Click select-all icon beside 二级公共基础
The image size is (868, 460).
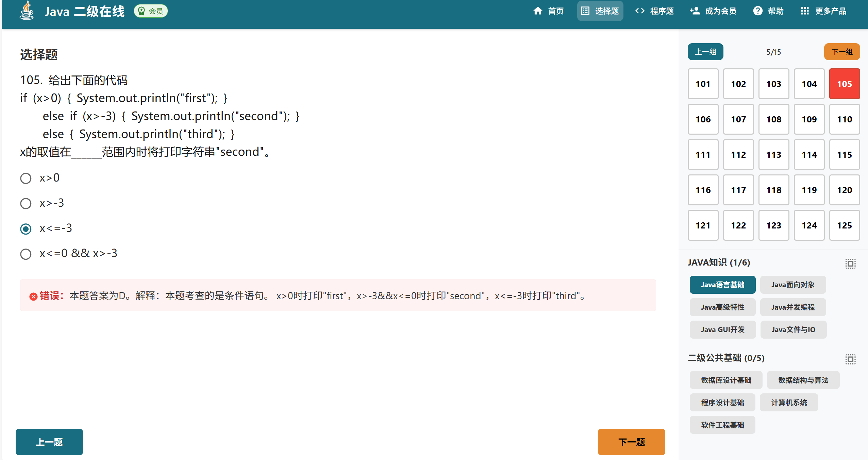[850, 359]
